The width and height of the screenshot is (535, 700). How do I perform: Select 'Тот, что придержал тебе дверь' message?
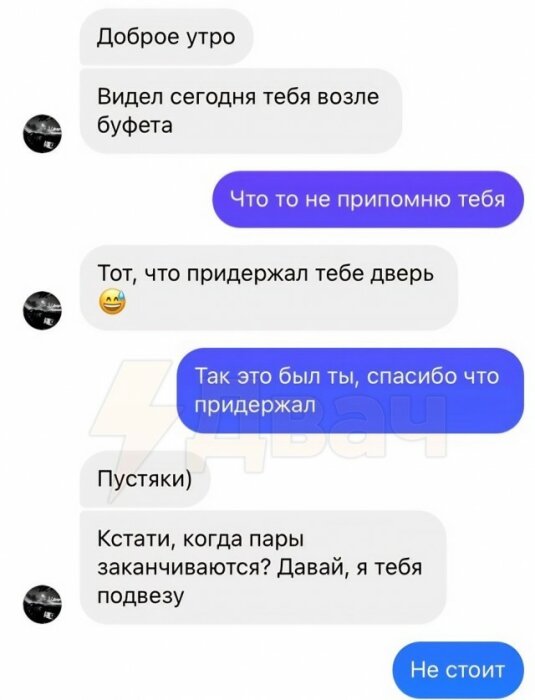pyautogui.click(x=269, y=288)
